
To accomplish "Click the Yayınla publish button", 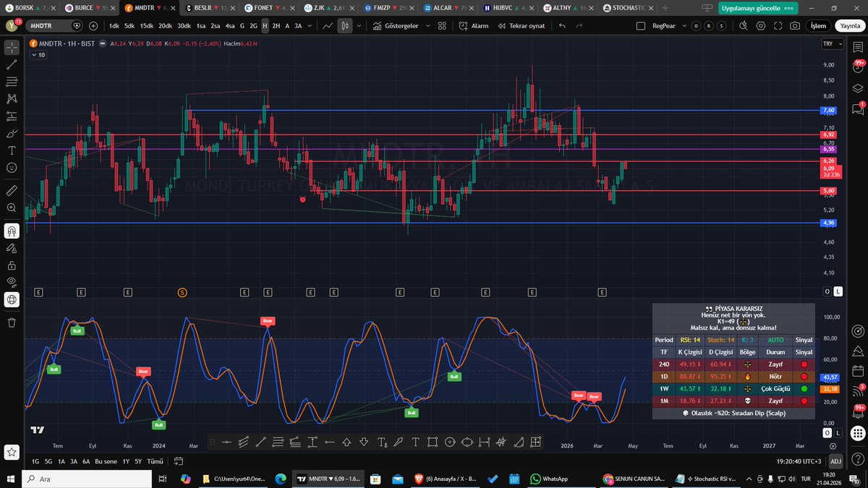I will point(850,25).
